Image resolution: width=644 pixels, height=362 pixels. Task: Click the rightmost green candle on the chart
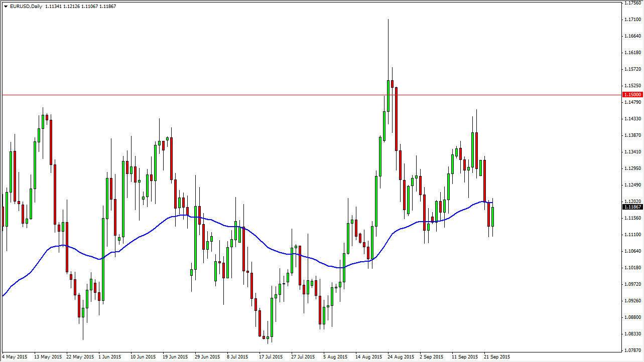[x=493, y=217]
